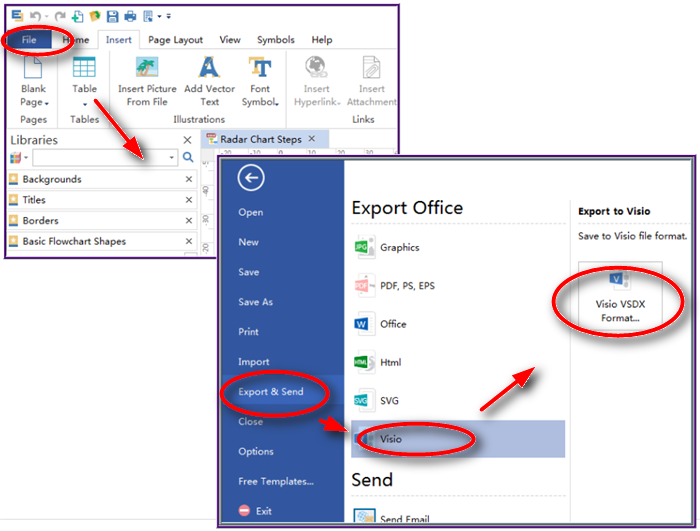Click the Insert Attachment icon
This screenshot has height=531, width=700.
[371, 67]
